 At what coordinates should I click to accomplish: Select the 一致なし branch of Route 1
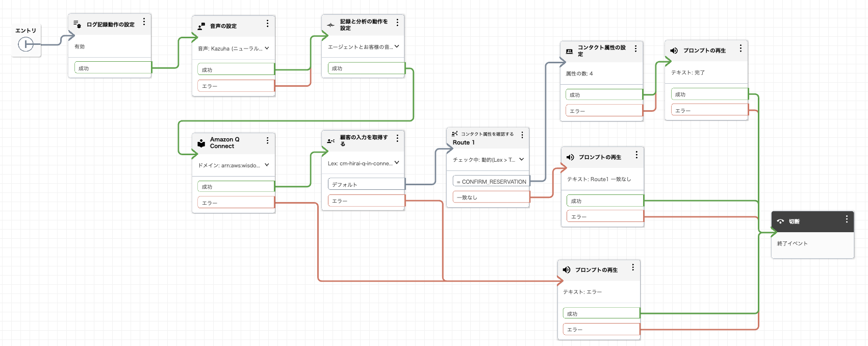tap(491, 197)
